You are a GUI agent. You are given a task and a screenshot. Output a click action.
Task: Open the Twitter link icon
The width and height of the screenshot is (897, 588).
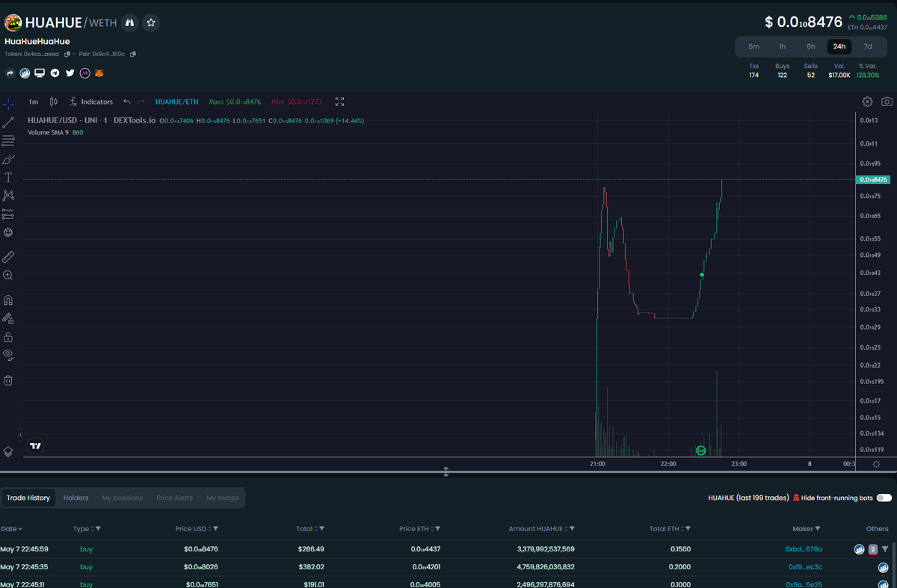tap(70, 73)
